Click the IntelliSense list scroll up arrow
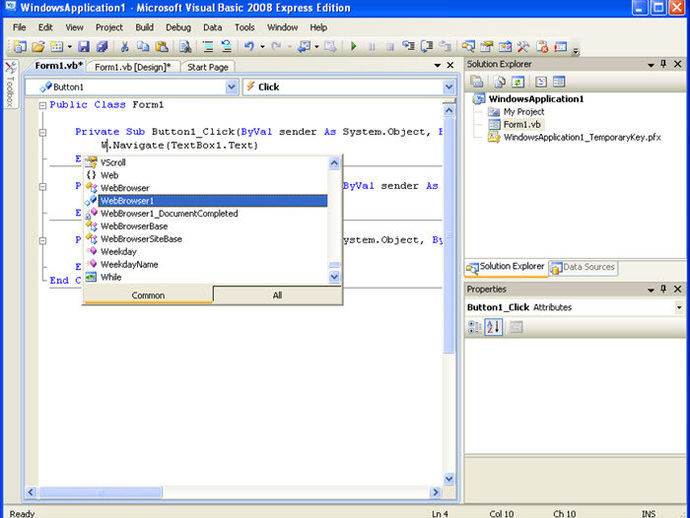This screenshot has height=518, width=690. coord(334,163)
